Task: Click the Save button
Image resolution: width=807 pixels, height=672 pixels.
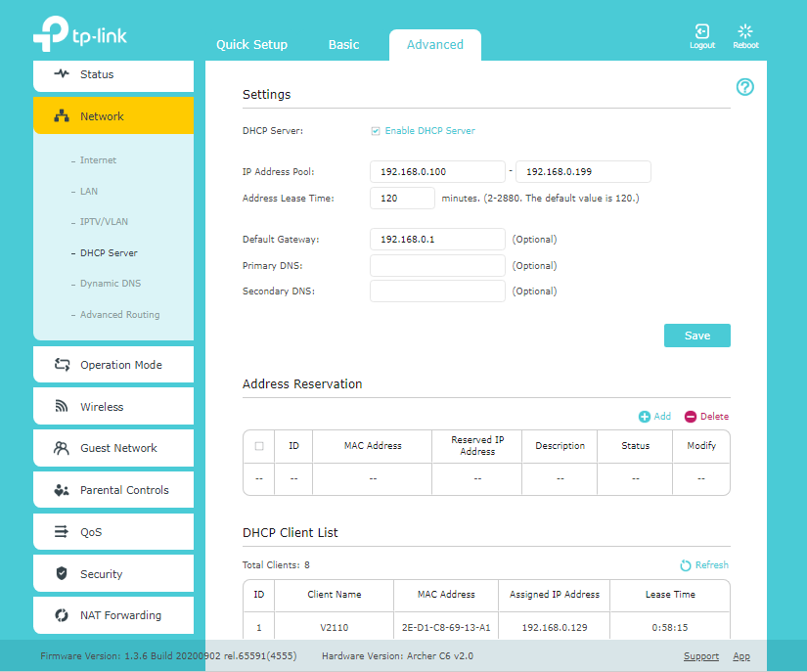Action: [696, 336]
